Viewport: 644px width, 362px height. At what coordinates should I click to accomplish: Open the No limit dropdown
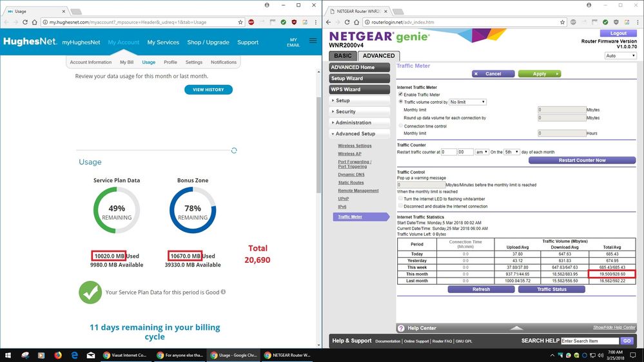click(468, 102)
